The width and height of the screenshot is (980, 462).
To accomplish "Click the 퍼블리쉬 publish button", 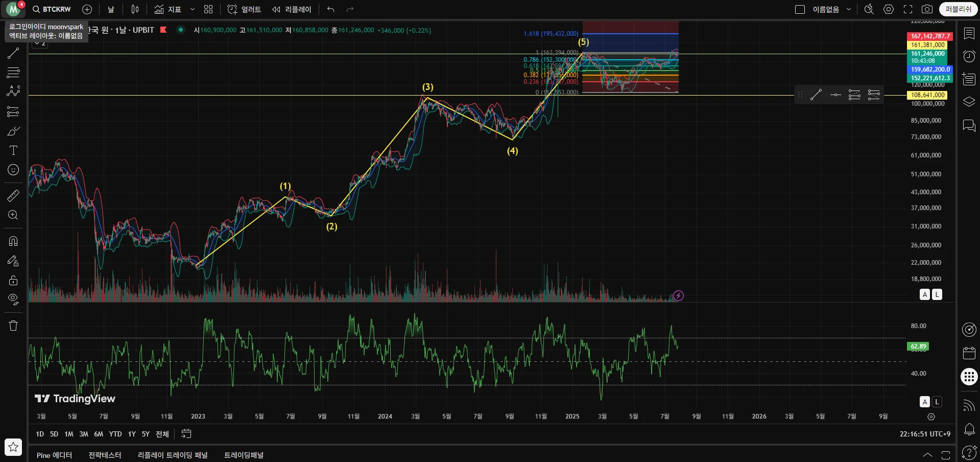I will (x=958, y=9).
